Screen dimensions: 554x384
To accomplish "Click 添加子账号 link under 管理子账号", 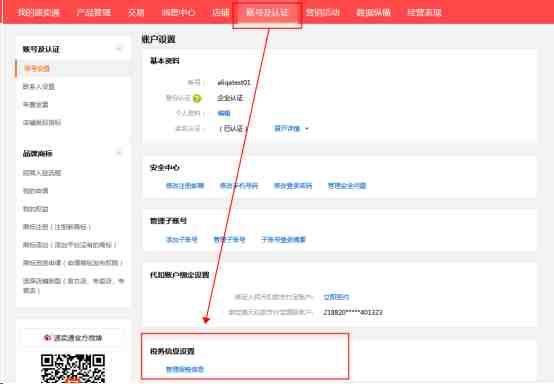I will tap(182, 240).
